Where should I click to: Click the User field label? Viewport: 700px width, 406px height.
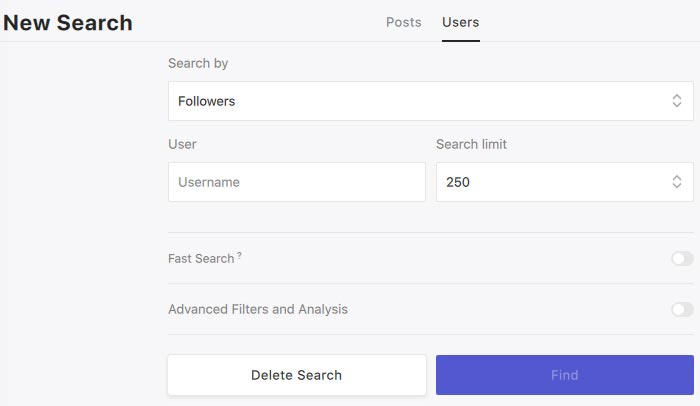tap(182, 144)
